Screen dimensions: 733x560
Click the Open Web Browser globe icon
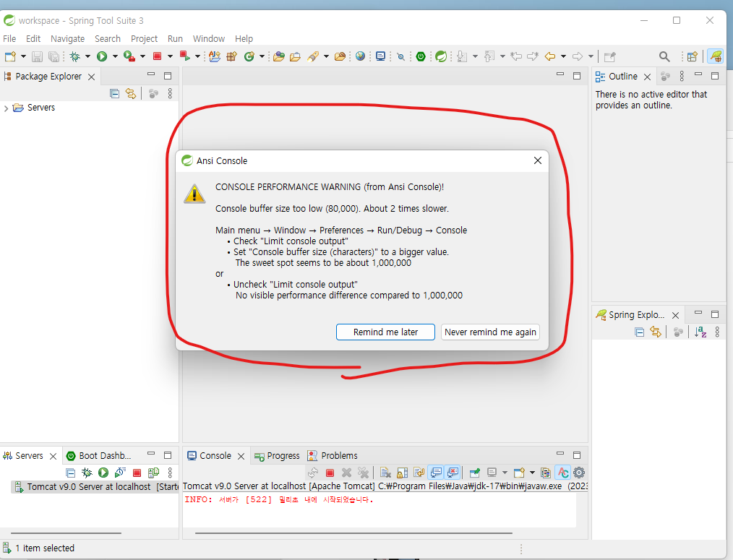pos(361,56)
